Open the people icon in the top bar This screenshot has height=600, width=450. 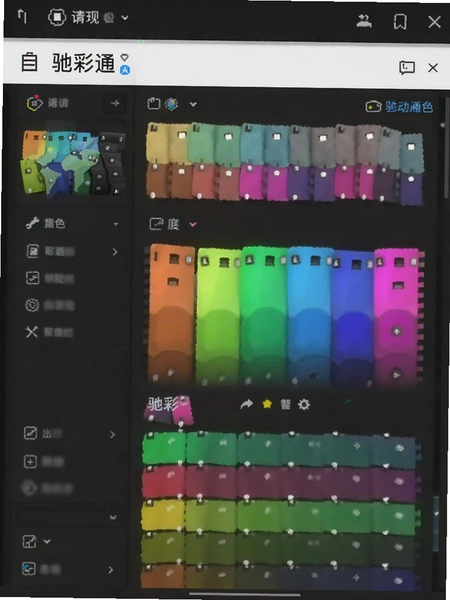pyautogui.click(x=362, y=21)
